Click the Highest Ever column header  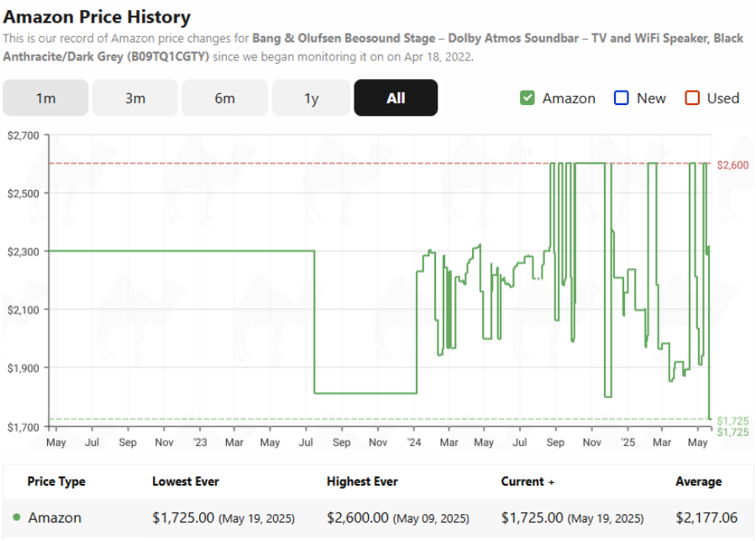point(362,481)
